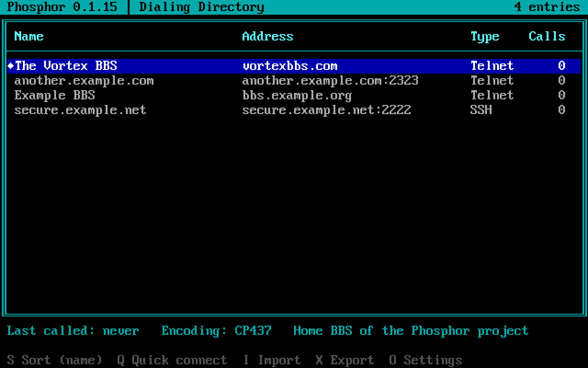Click the Address column header
The image size is (588, 368).
coord(268,36)
